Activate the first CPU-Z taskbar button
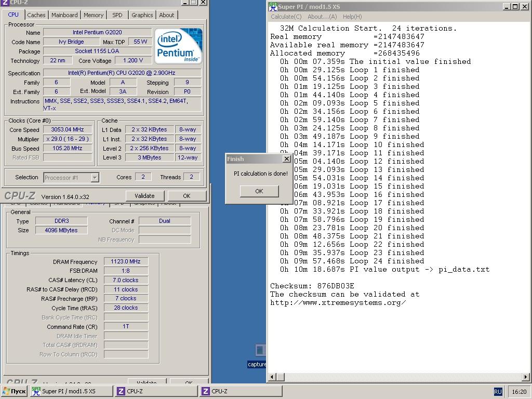Image resolution: width=532 pixels, height=399 pixels. 156,391
